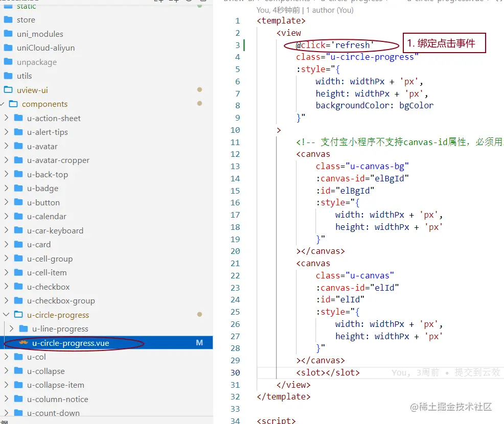Click the store folder icon

[8, 19]
